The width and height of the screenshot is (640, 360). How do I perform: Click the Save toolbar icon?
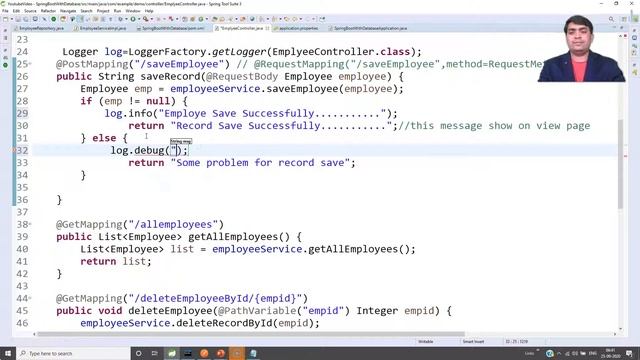click(18, 19)
